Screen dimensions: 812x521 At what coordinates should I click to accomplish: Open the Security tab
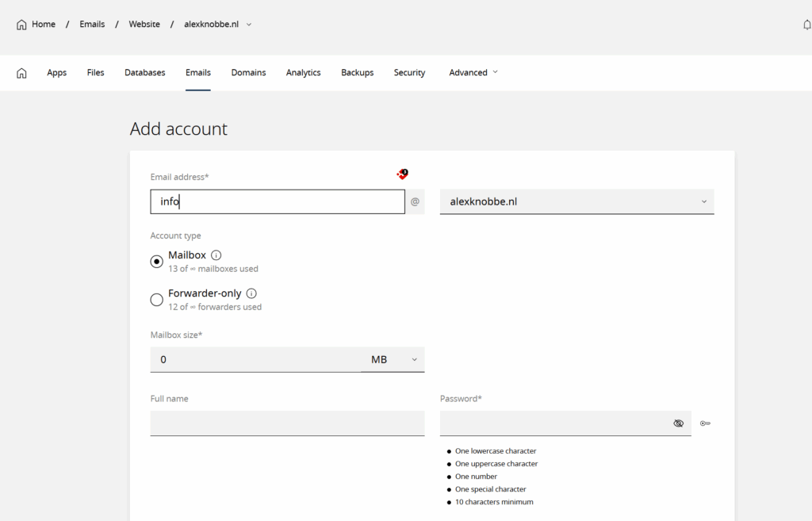pos(409,72)
